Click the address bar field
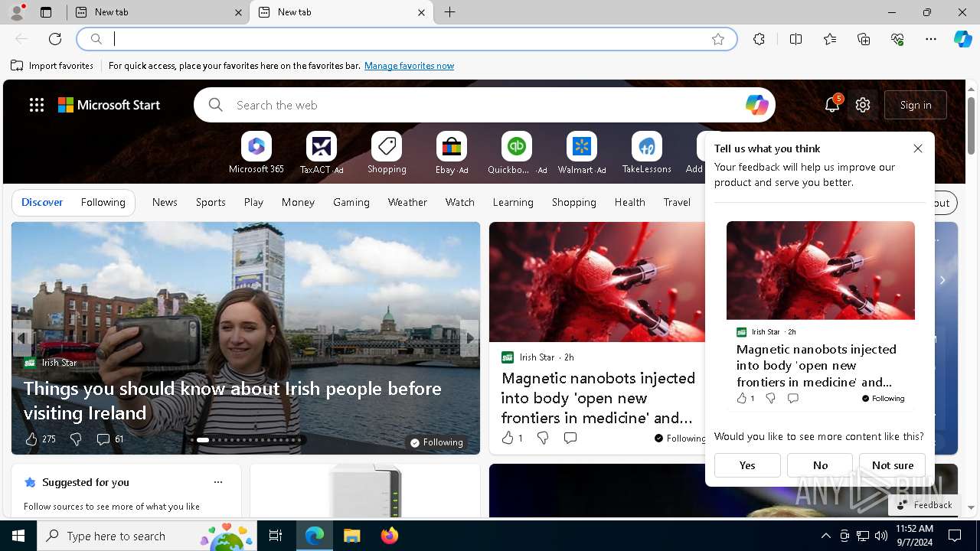980x551 pixels. click(x=406, y=39)
